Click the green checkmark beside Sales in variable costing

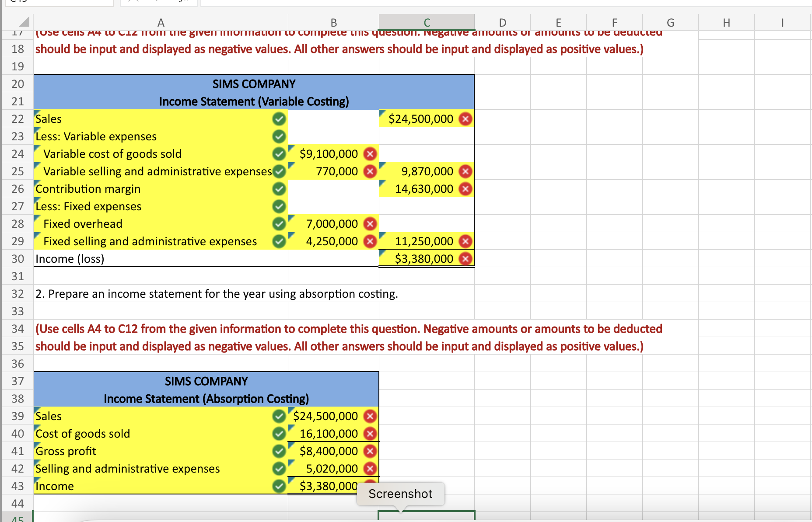pyautogui.click(x=279, y=119)
